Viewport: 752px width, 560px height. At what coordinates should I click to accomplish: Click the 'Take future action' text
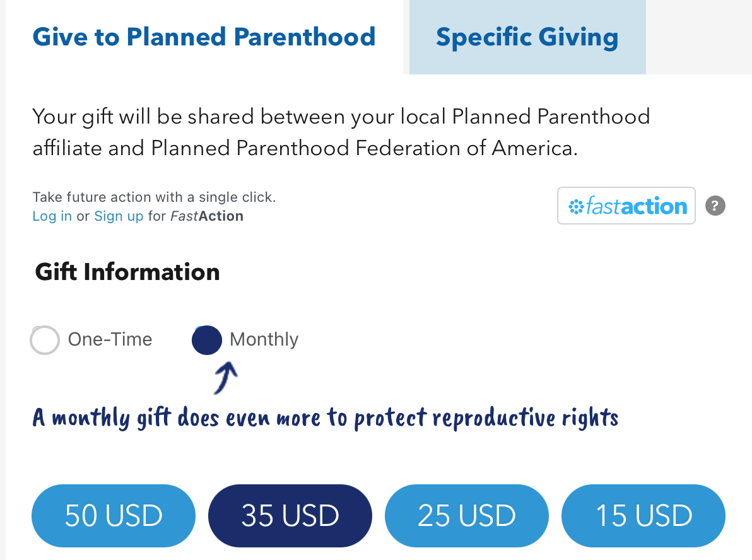point(154,197)
